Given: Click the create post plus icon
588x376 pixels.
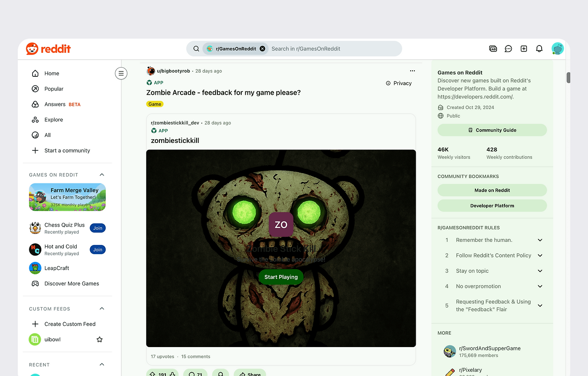Looking at the screenshot, I should pyautogui.click(x=524, y=49).
